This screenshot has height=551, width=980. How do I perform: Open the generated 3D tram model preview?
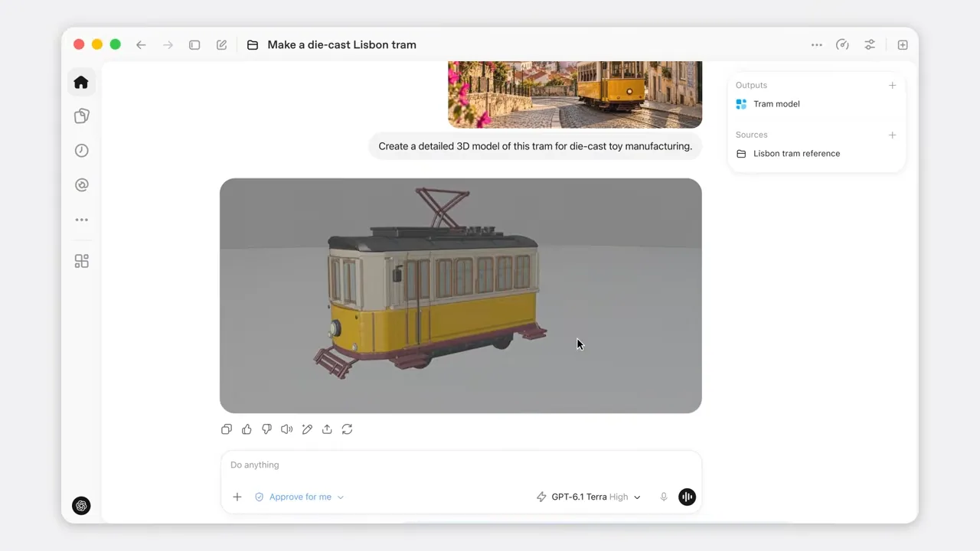click(461, 295)
